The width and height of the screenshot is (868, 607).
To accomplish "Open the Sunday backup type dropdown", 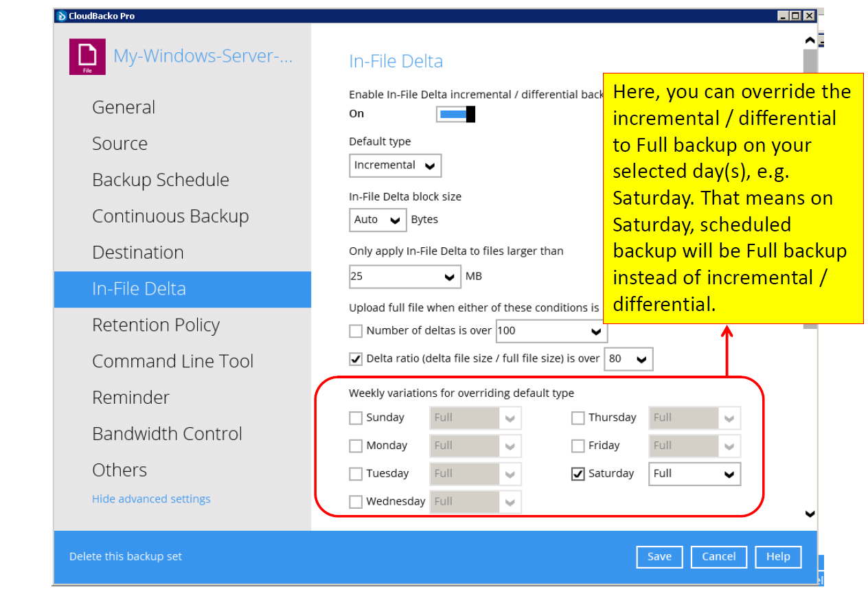I will pyautogui.click(x=475, y=417).
